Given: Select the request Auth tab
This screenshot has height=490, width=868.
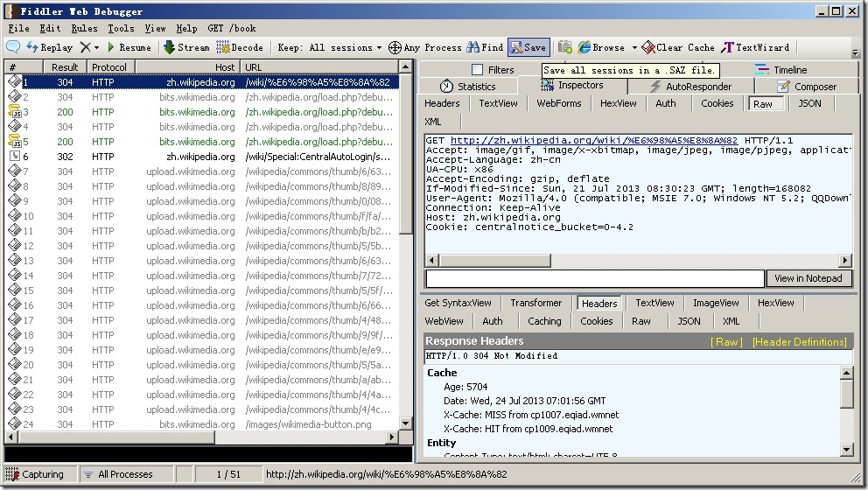Looking at the screenshot, I should coord(666,103).
